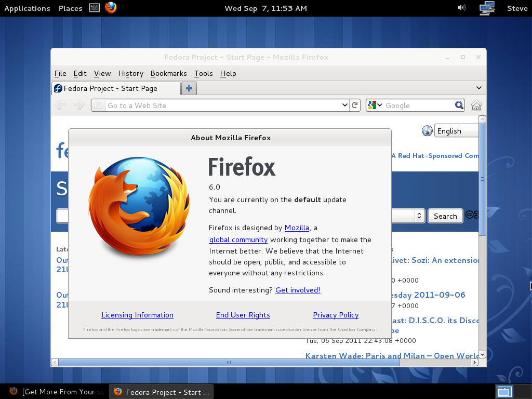Open the Edit menu
Image resolution: width=532 pixels, height=399 pixels.
(x=80, y=73)
